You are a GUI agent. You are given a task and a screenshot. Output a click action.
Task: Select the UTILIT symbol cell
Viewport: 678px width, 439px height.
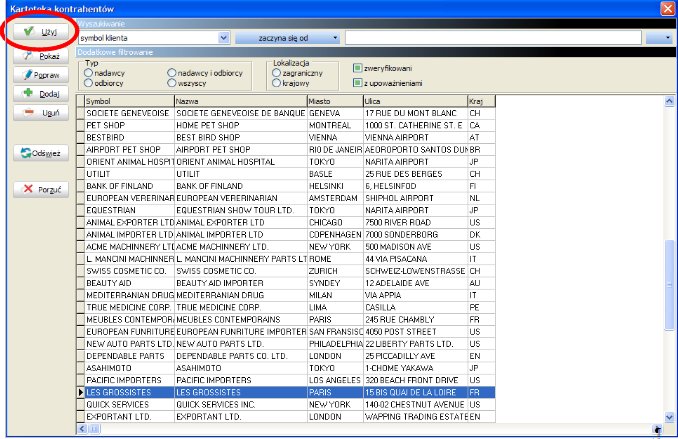point(129,174)
